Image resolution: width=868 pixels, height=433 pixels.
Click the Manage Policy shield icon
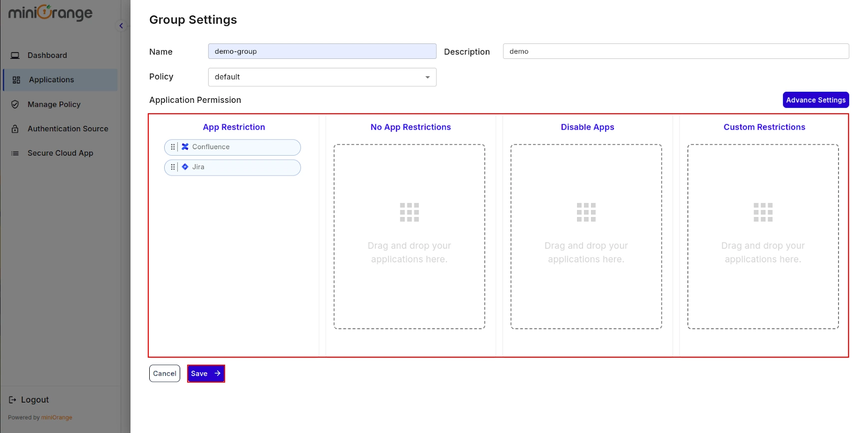(15, 104)
